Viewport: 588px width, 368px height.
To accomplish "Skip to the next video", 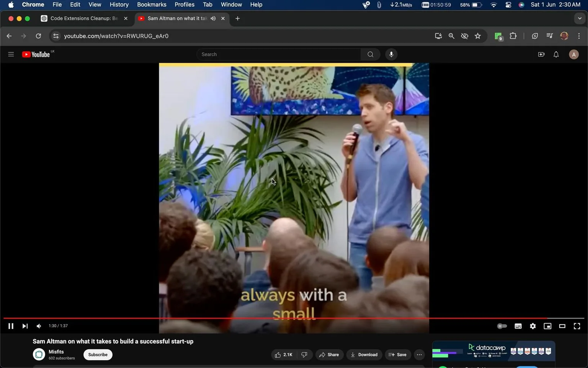I will (x=24, y=326).
